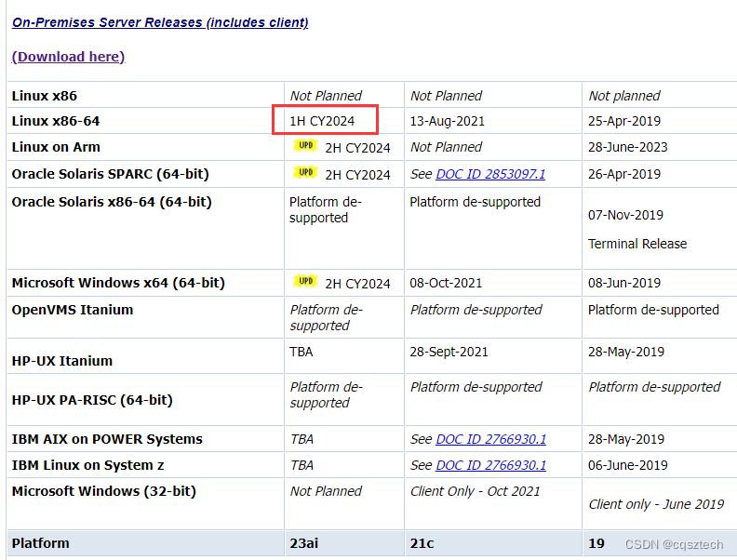Screen dimensions: 737x560
Task: Select the 'HP-UX Itanium' row label
Action: [x=62, y=361]
